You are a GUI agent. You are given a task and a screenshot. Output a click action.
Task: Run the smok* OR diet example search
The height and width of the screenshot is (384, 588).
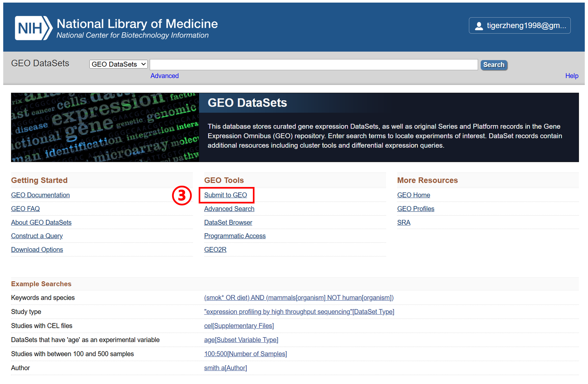pos(299,298)
